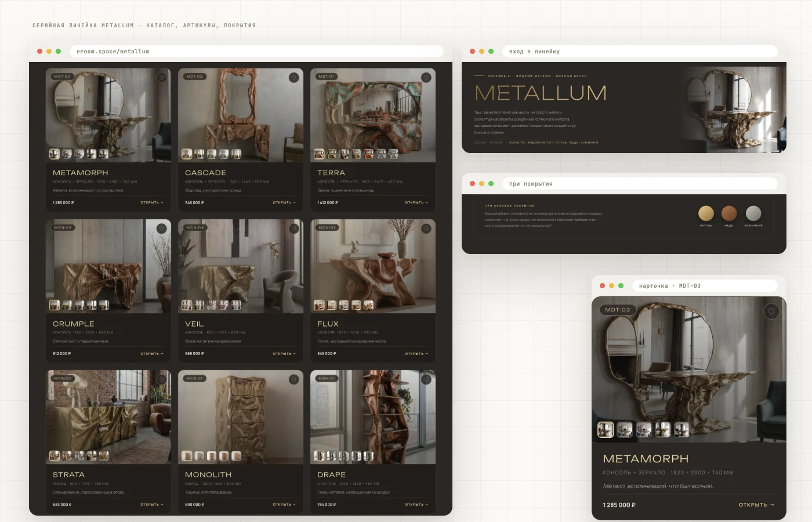The image size is (812, 522).
Task: Show the fifth (orange) thumbnail on TERRA card
Action: (369, 154)
